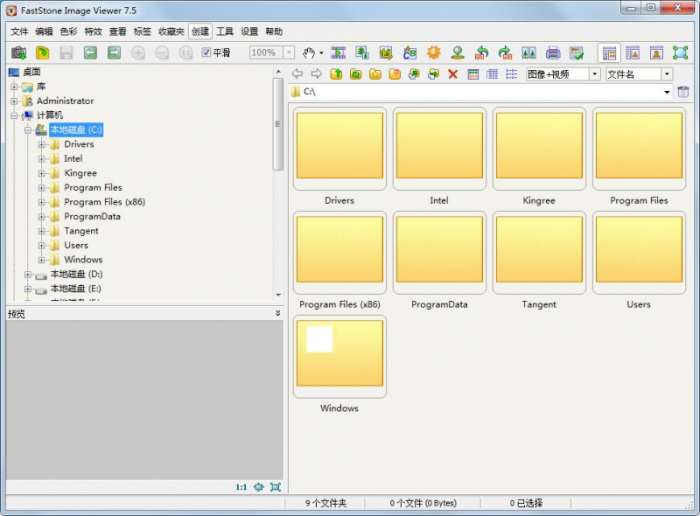Select Program Files folder in tree

(93, 187)
